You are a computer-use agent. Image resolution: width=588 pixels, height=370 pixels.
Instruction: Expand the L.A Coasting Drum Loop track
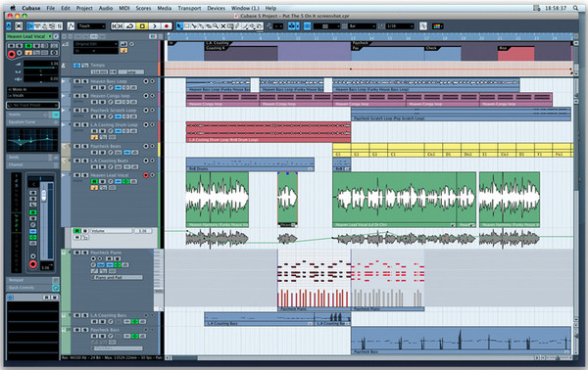(63, 124)
